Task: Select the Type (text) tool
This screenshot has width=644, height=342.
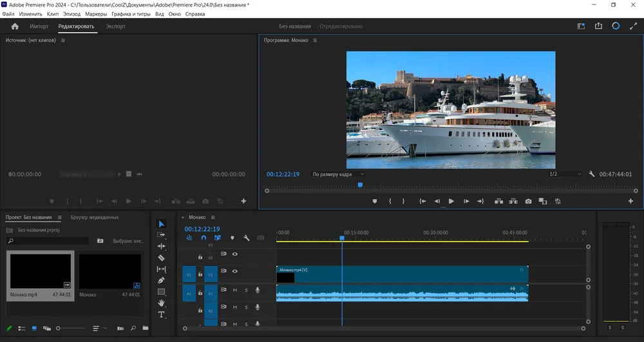Action: pyautogui.click(x=162, y=314)
